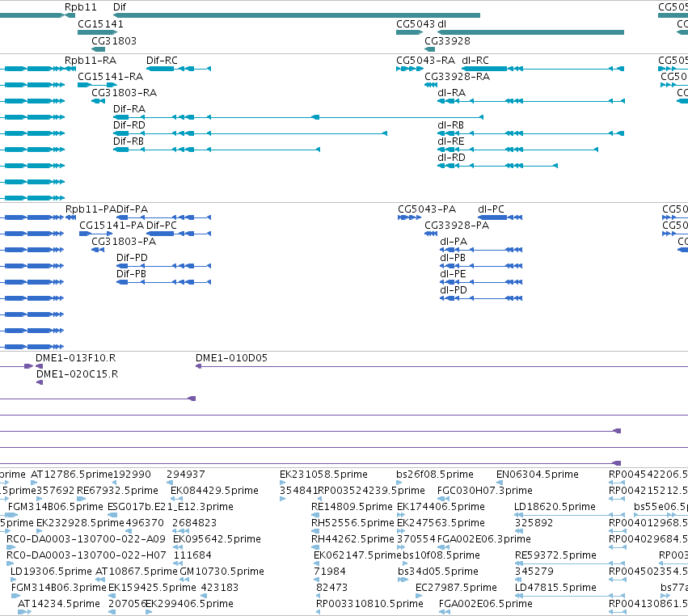Select the dl-PA protein label

click(x=454, y=242)
